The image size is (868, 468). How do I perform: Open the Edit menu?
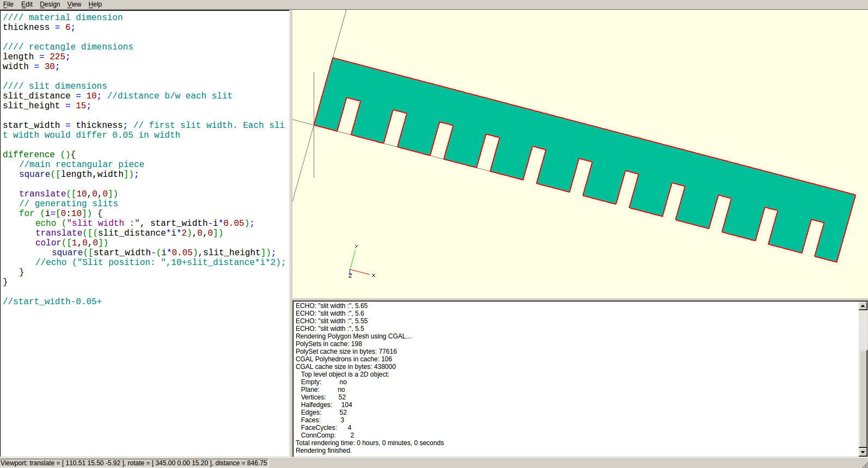pos(27,4)
